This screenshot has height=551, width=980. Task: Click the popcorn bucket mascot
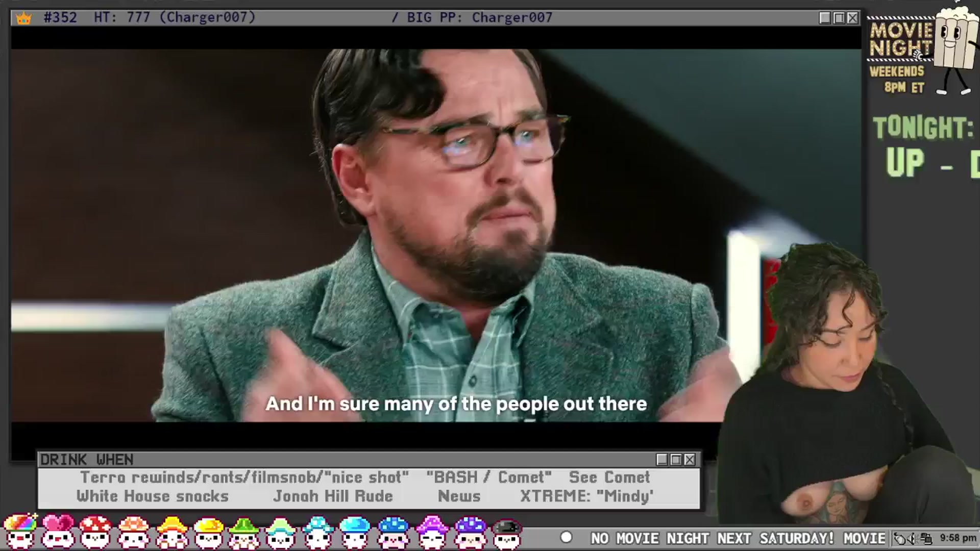point(955,49)
